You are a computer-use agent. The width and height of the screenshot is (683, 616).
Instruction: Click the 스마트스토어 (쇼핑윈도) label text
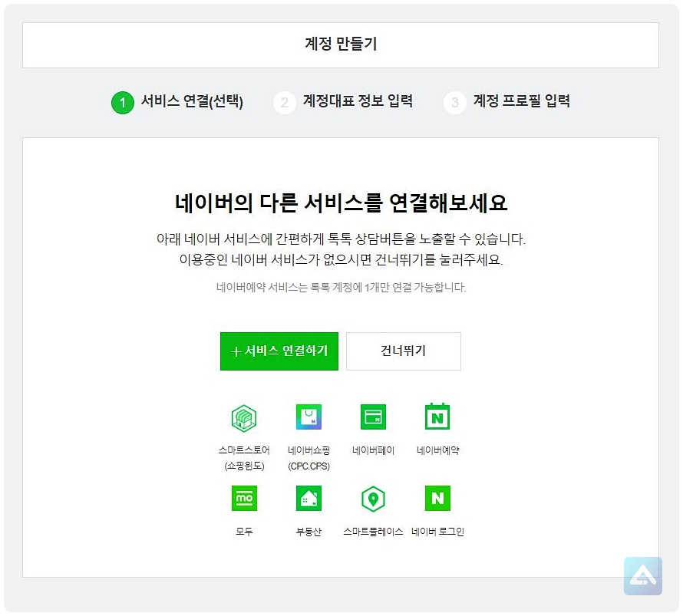244,458
